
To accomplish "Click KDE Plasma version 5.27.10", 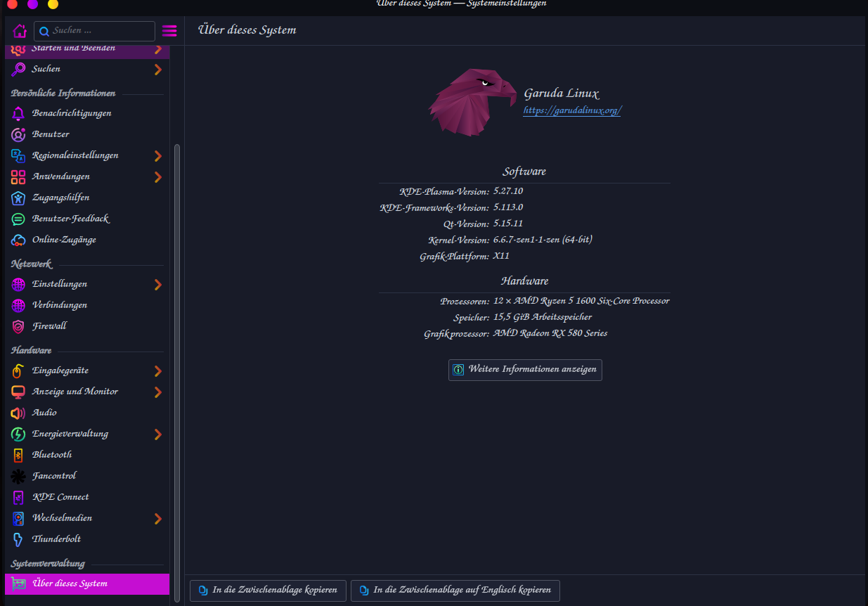I will [x=508, y=191].
